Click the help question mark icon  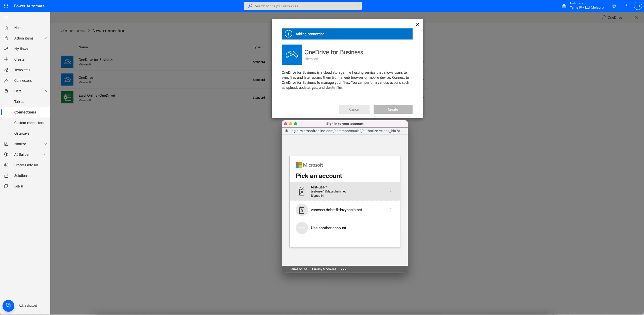[626, 6]
